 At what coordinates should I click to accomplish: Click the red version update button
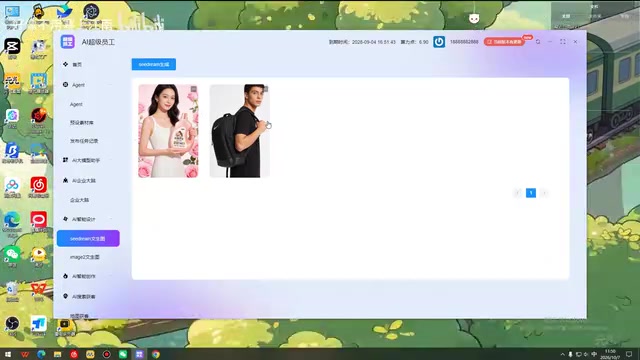tap(504, 42)
